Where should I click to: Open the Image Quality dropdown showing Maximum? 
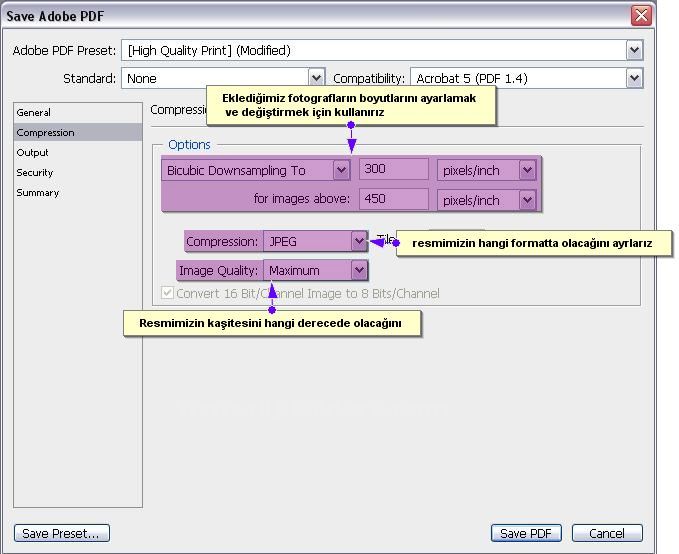(315, 270)
